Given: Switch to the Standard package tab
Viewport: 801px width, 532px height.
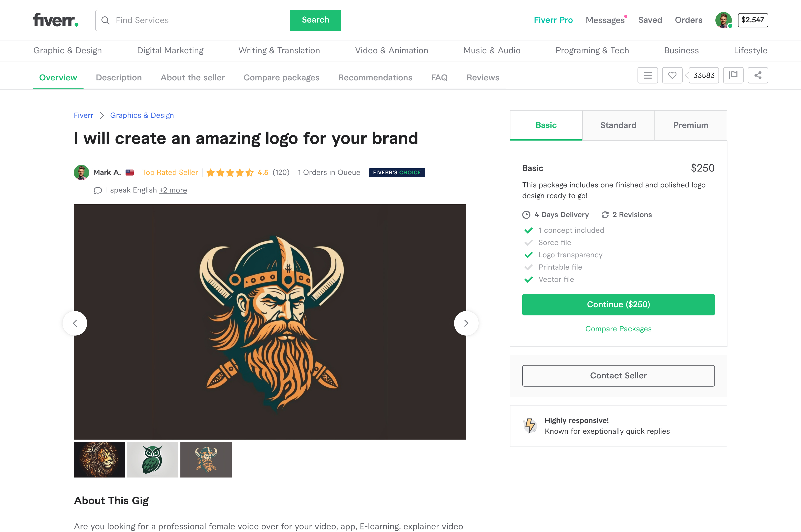Looking at the screenshot, I should [x=618, y=125].
